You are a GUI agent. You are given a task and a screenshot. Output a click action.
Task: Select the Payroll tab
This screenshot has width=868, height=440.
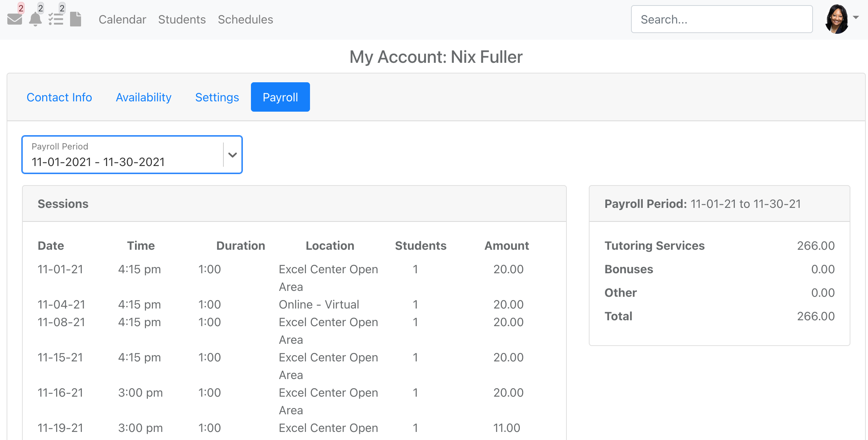coord(280,97)
